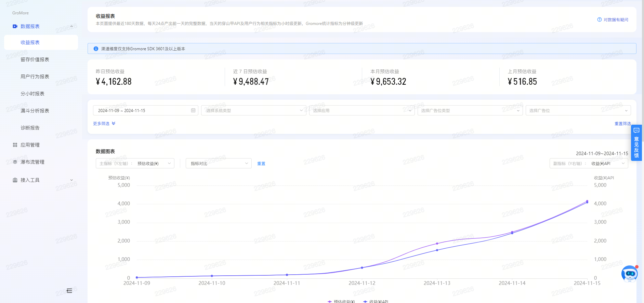The width and height of the screenshot is (644, 303).
Task: Click the 应用管理 grid icon
Action: tap(15, 145)
